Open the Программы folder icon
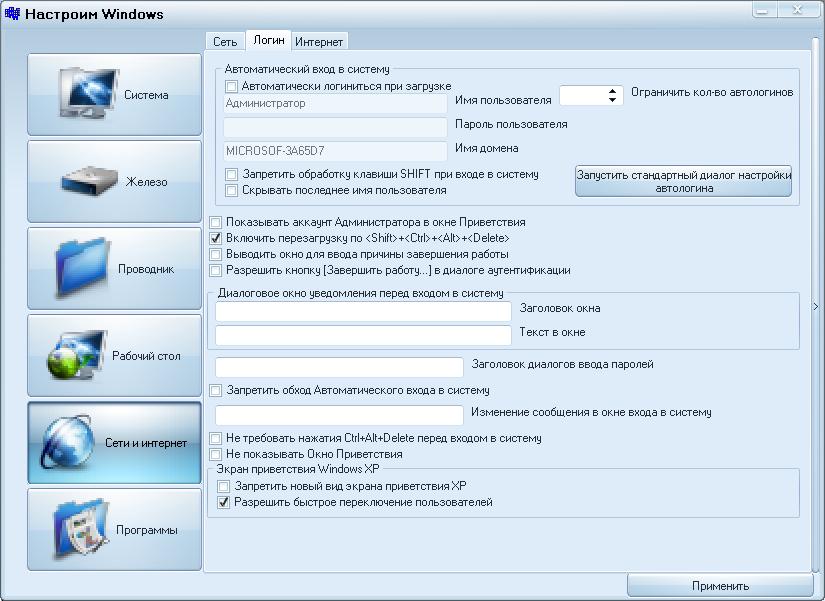 click(x=81, y=529)
